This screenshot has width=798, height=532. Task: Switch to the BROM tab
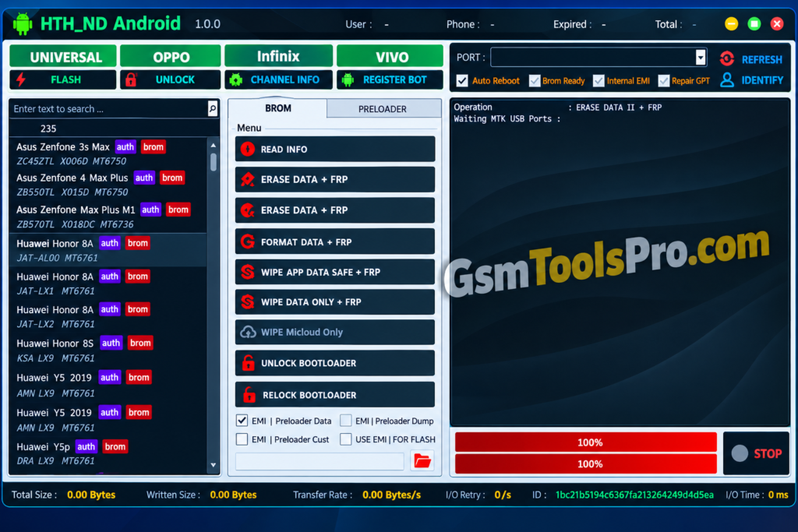point(278,107)
